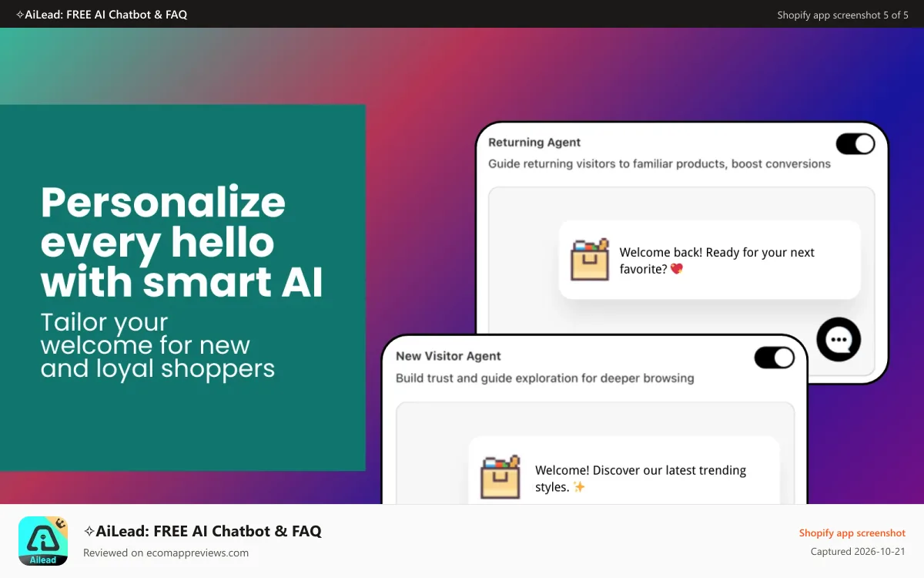Click 'Shopify app screenshot 5 of 5' label

(842, 15)
